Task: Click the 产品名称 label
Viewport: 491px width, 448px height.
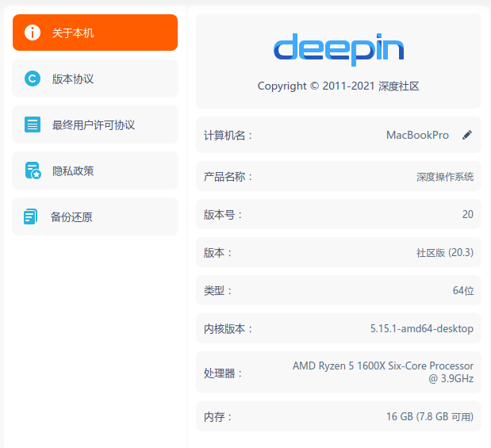Action: point(228,177)
